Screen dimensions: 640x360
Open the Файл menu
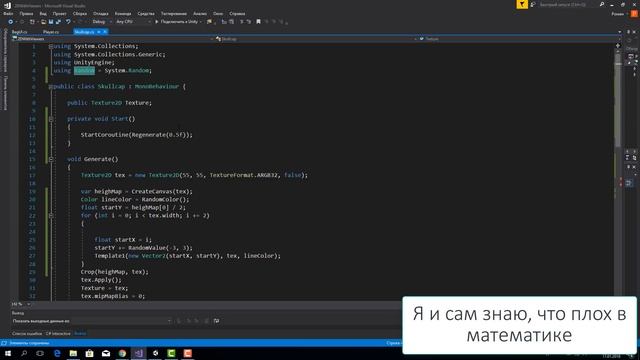[8, 13]
